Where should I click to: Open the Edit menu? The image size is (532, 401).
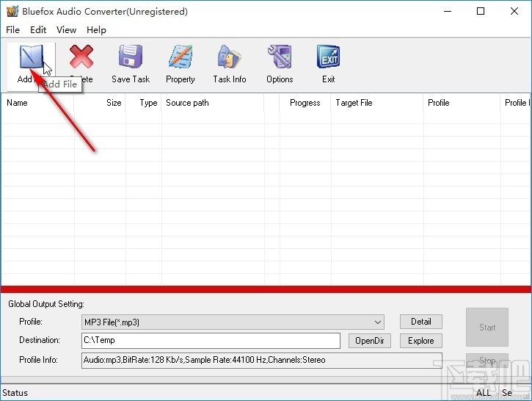click(38, 30)
